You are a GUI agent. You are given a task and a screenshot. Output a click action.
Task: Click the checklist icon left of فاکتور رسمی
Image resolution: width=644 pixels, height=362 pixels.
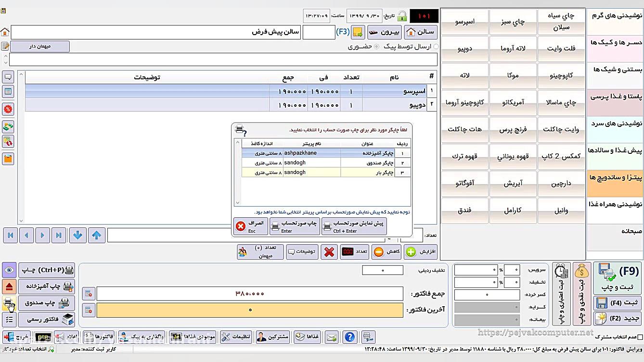[x=9, y=319]
